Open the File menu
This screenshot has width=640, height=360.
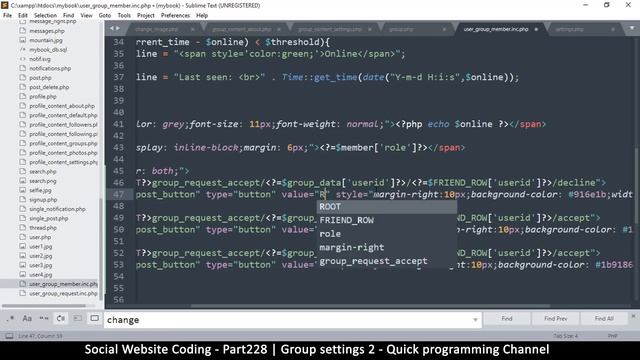point(7,16)
